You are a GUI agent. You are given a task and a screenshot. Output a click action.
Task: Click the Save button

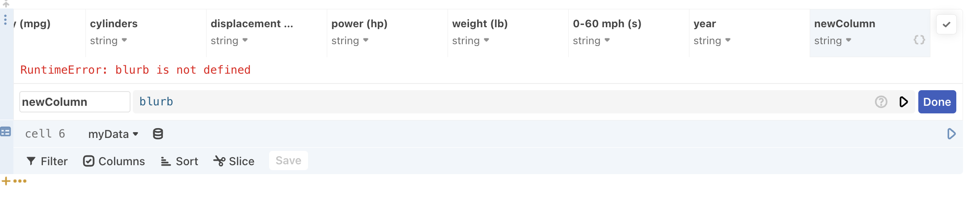[288, 161]
